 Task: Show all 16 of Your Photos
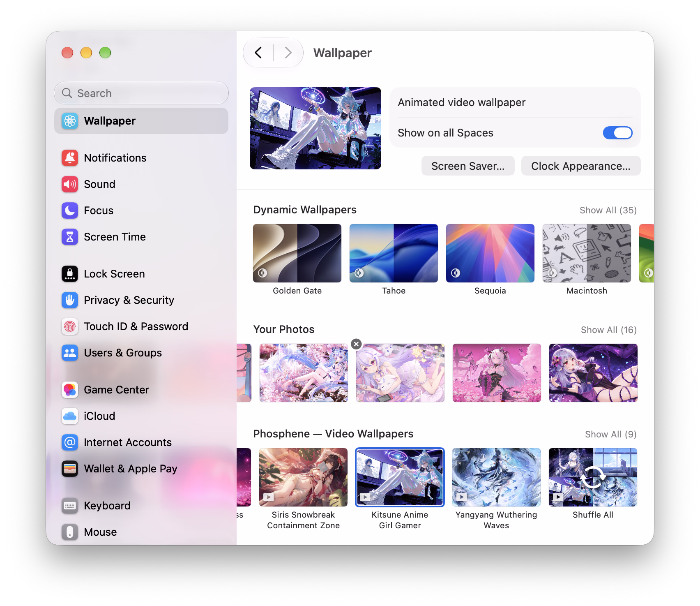[608, 330]
